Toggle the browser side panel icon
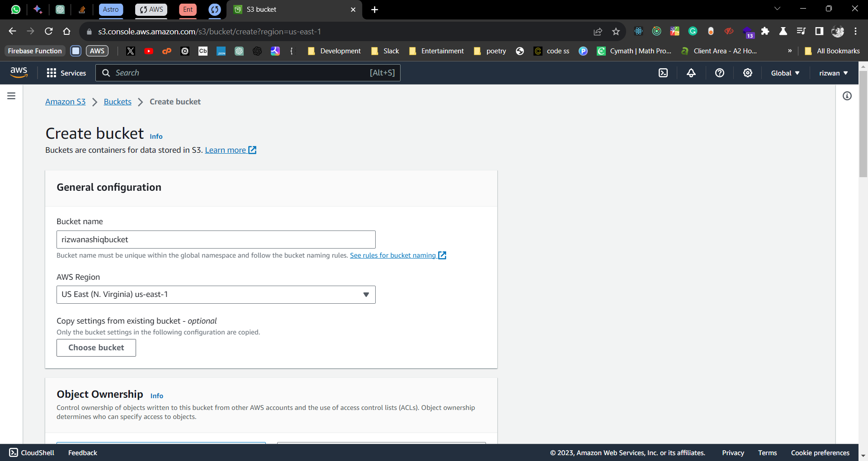 [x=819, y=31]
